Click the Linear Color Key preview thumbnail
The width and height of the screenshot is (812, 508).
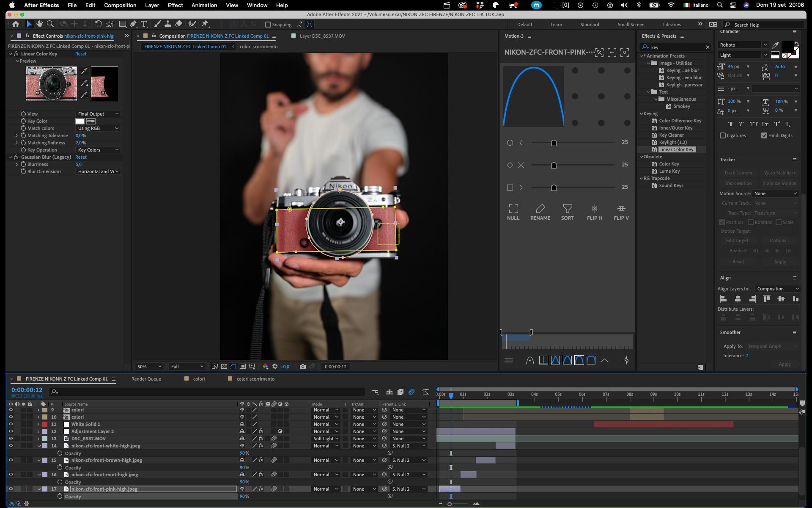coord(51,83)
